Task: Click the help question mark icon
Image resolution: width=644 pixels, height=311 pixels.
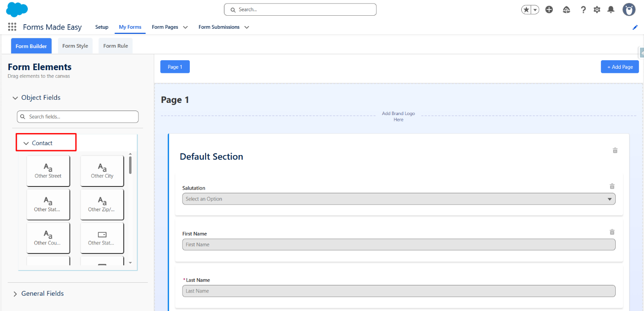Action: (583, 9)
